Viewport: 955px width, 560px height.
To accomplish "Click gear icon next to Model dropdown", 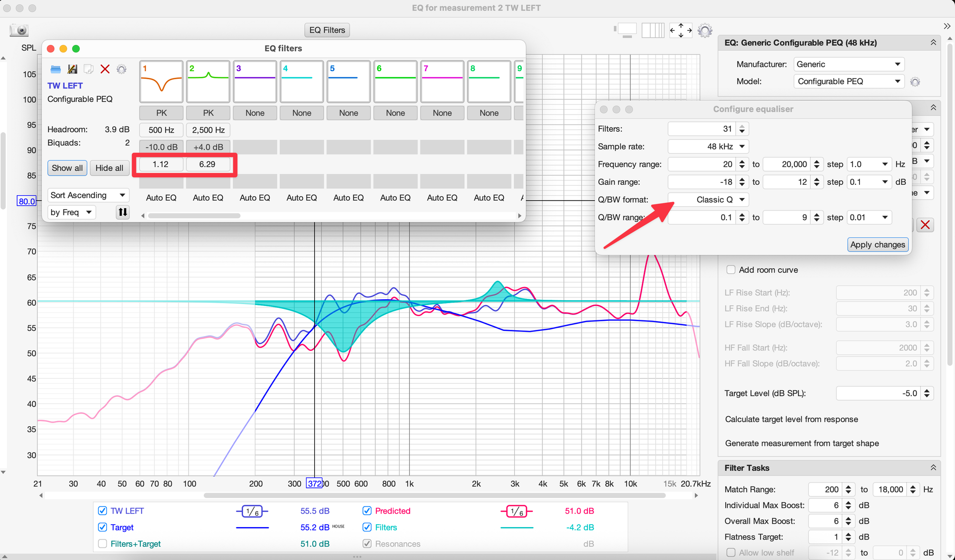I will (x=915, y=82).
